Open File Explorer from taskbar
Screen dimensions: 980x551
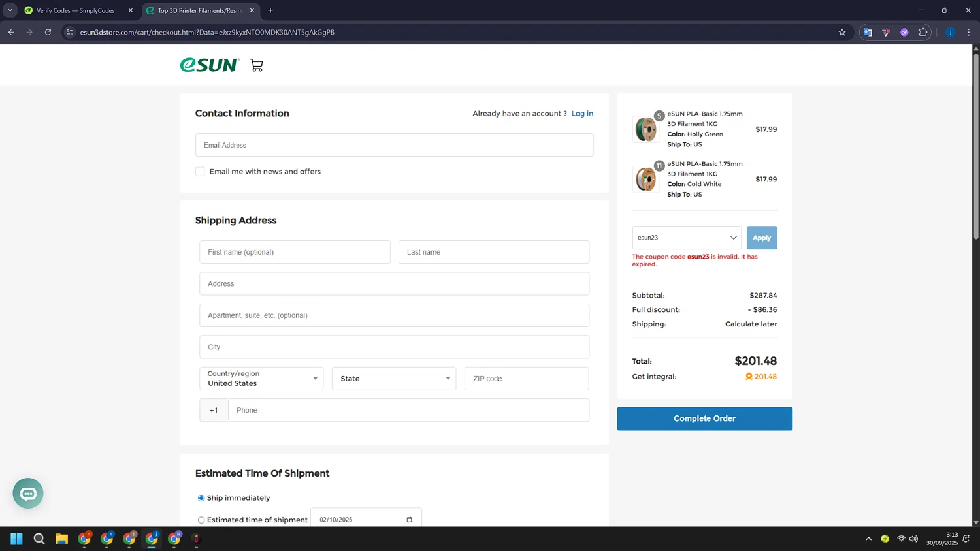pos(61,539)
